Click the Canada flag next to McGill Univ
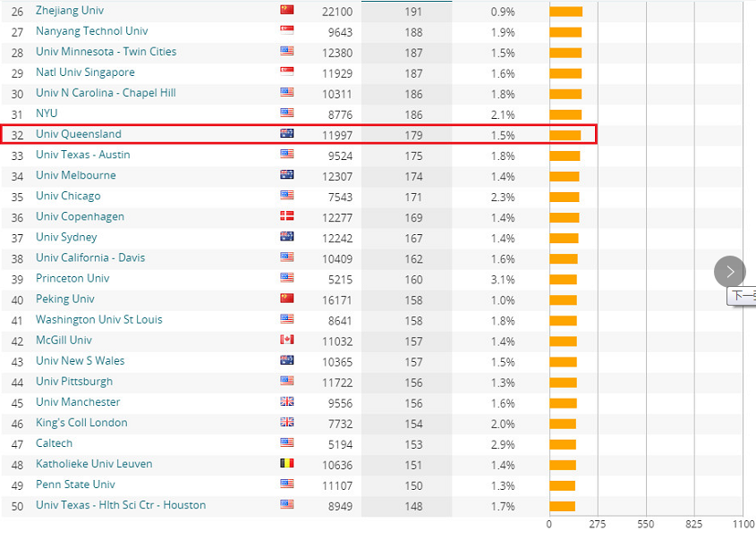The height and width of the screenshot is (539, 756). pyautogui.click(x=287, y=340)
